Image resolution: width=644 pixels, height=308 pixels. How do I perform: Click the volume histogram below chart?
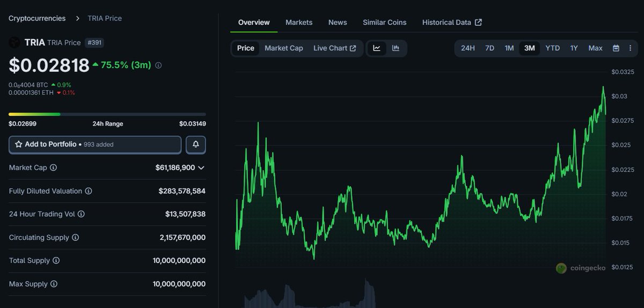tap(311, 294)
